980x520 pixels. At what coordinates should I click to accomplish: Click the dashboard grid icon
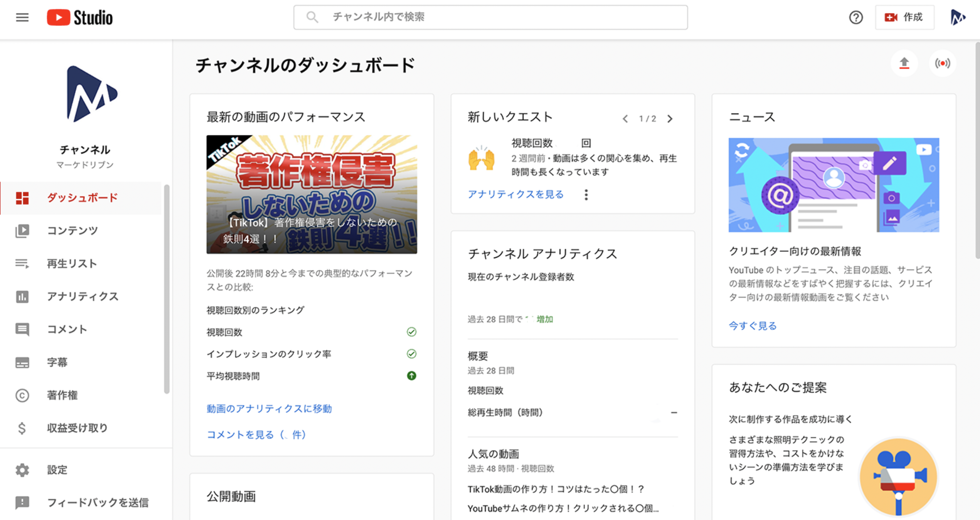pos(22,198)
